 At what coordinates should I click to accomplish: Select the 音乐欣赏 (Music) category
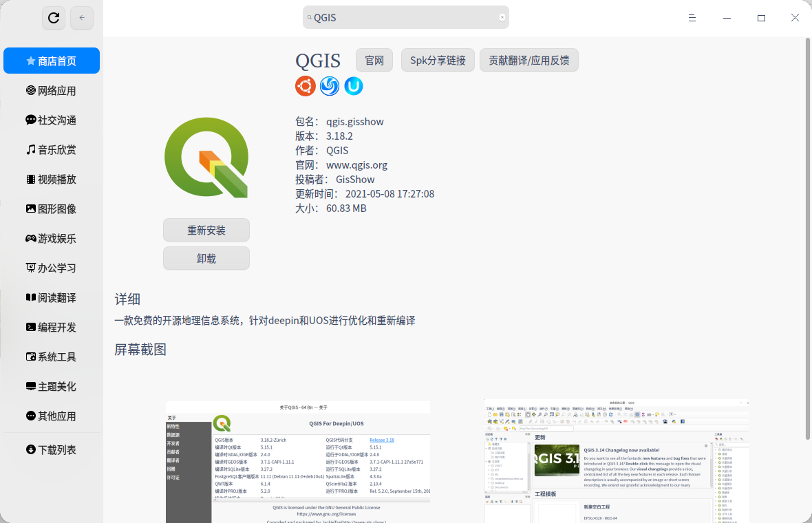pyautogui.click(x=52, y=149)
